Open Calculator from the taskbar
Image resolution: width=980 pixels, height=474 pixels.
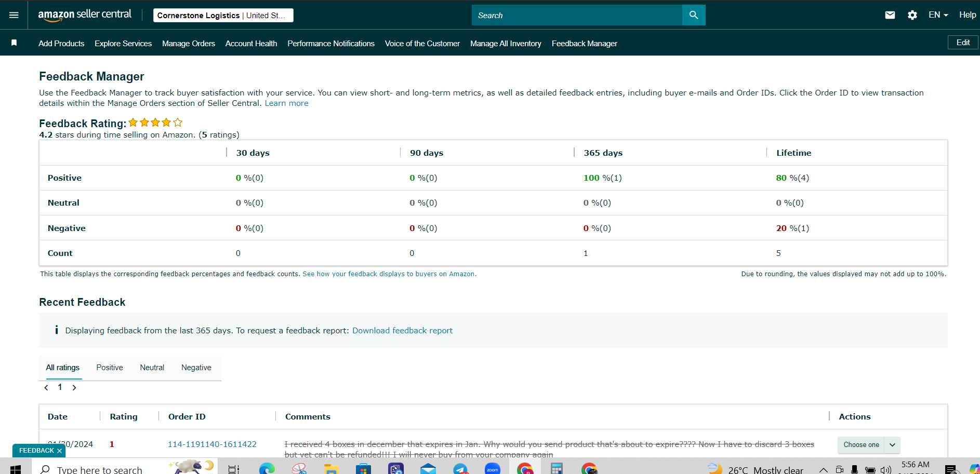pyautogui.click(x=557, y=469)
